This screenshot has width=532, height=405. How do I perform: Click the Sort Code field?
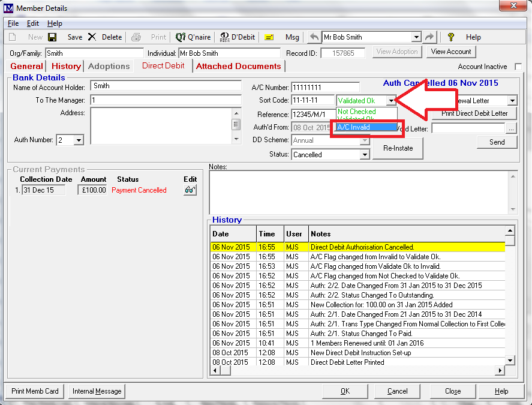[x=313, y=100]
